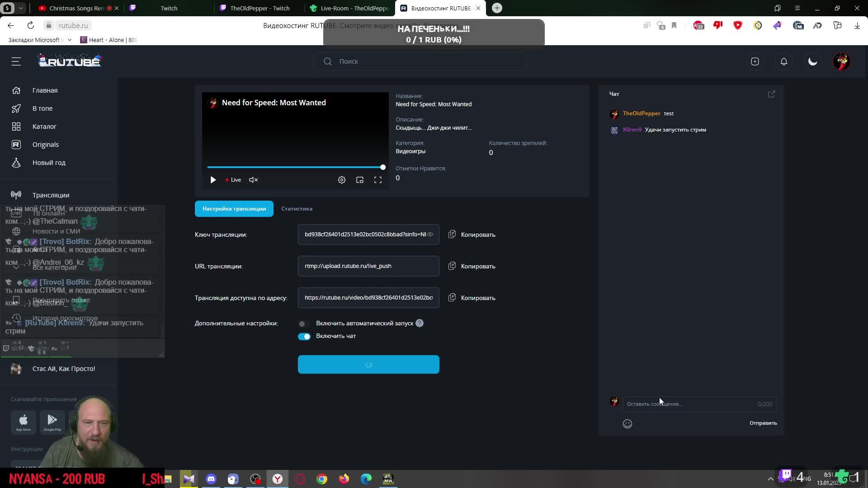The width and height of the screenshot is (868, 488).
Task: Switch to the Статистика tab
Action: coord(297,209)
